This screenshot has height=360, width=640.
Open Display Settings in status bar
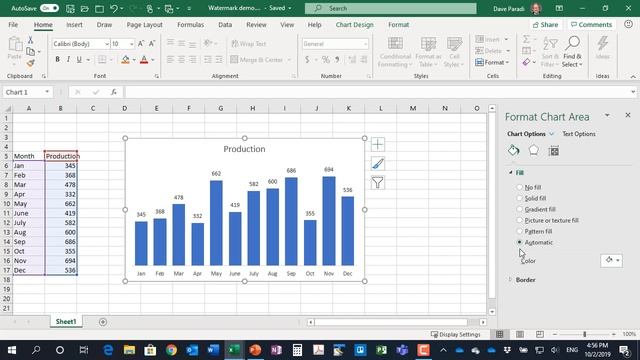coord(456,334)
